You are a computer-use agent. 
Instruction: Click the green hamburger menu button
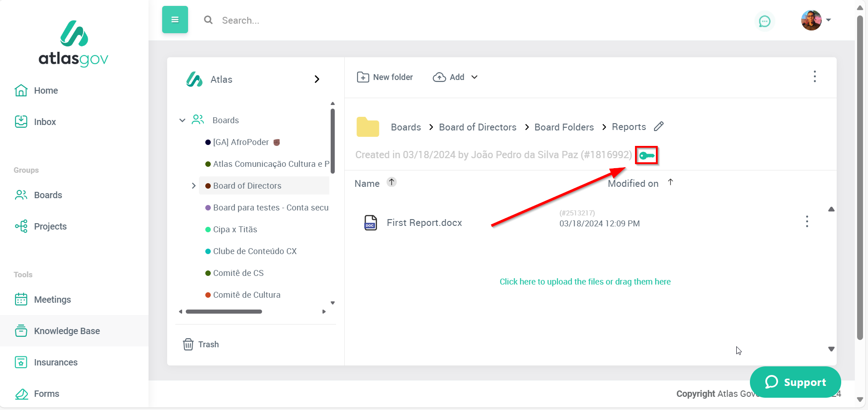[x=175, y=20]
